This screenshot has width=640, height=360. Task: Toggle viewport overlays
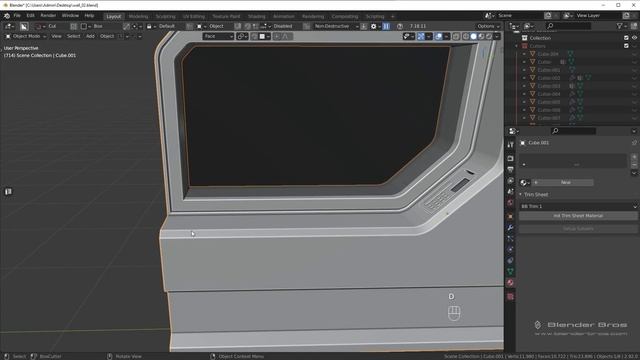(438, 36)
